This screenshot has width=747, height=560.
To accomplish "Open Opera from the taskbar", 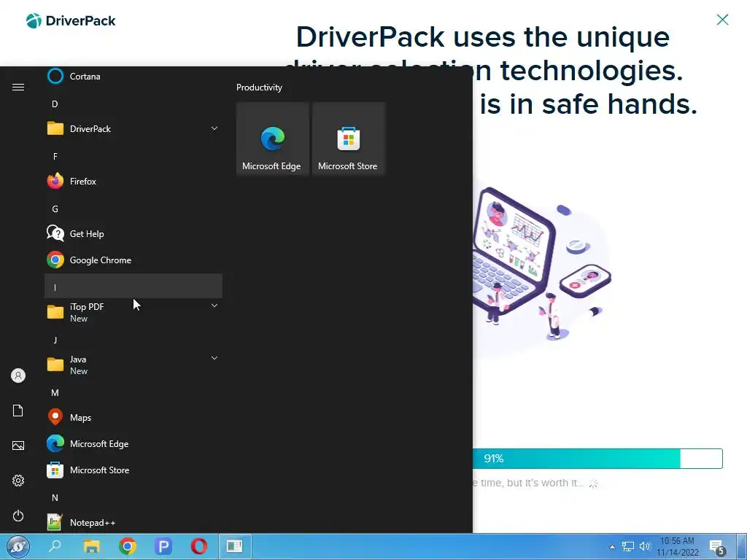I will click(199, 546).
